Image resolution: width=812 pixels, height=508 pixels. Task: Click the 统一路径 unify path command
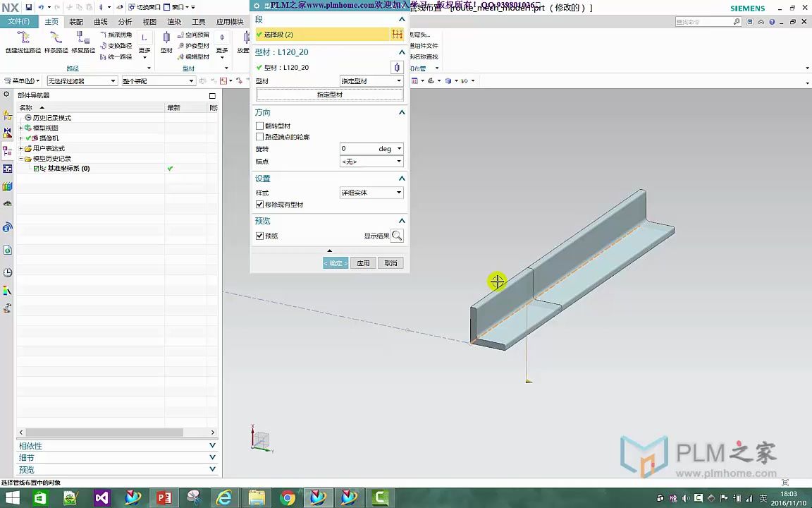pyautogui.click(x=116, y=56)
